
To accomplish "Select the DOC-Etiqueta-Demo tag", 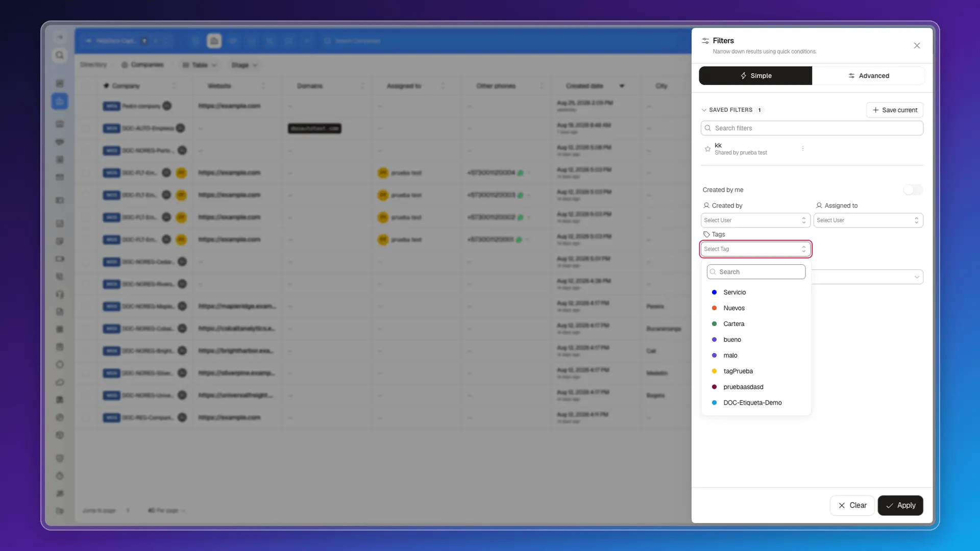I will coord(756,403).
